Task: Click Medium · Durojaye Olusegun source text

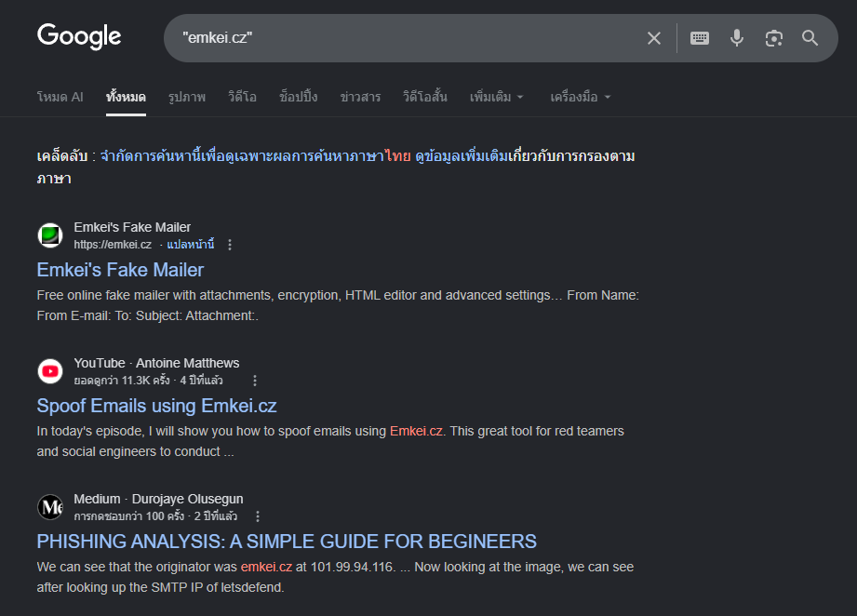Action: pos(158,499)
